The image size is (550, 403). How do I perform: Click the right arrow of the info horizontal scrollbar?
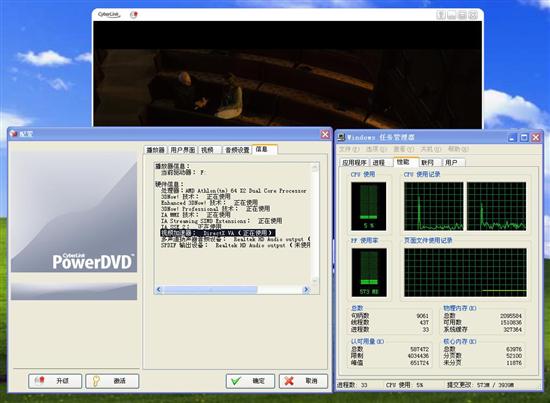point(306,289)
